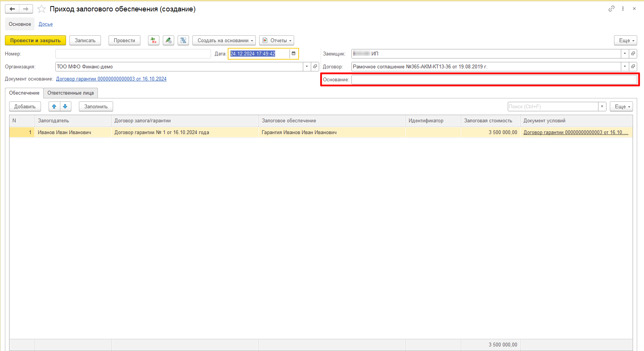Screen dimensions: 644x351
Task: Select the Обеспечение tab
Action: click(x=24, y=93)
